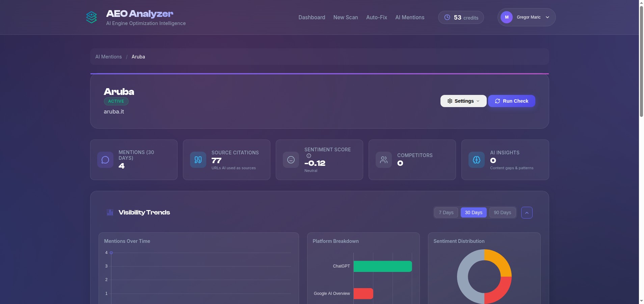Click the ACTIVE status badge for Aruba
This screenshot has width=644, height=304.
pyautogui.click(x=116, y=101)
